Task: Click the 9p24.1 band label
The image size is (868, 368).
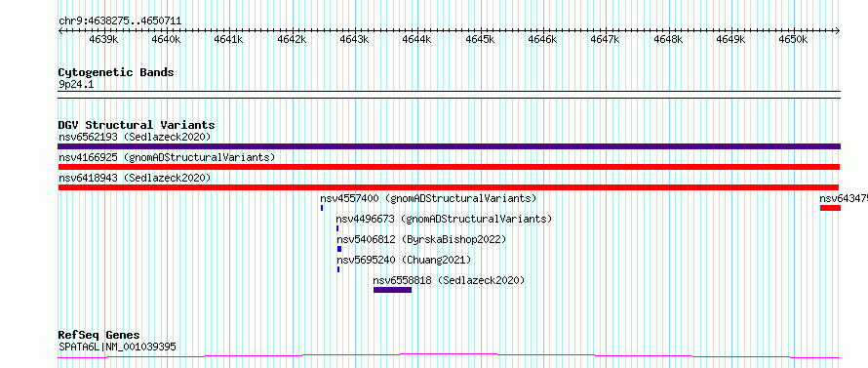Action: [76, 85]
